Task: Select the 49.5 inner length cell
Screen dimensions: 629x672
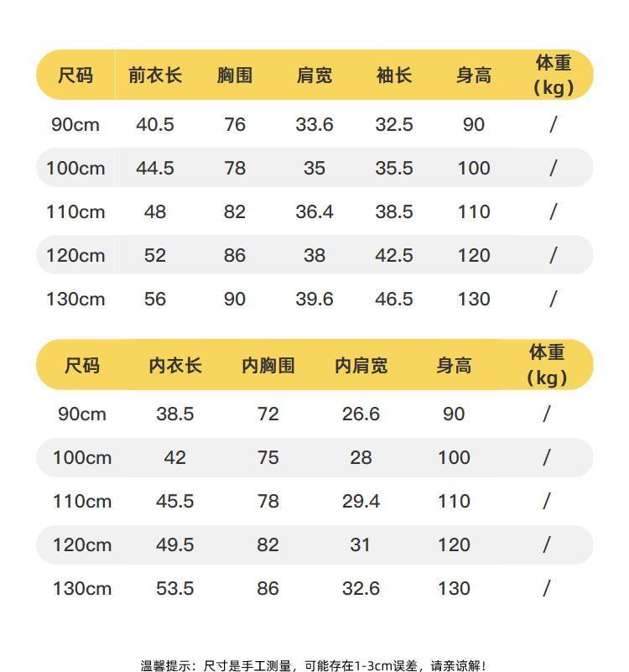Action: (175, 545)
